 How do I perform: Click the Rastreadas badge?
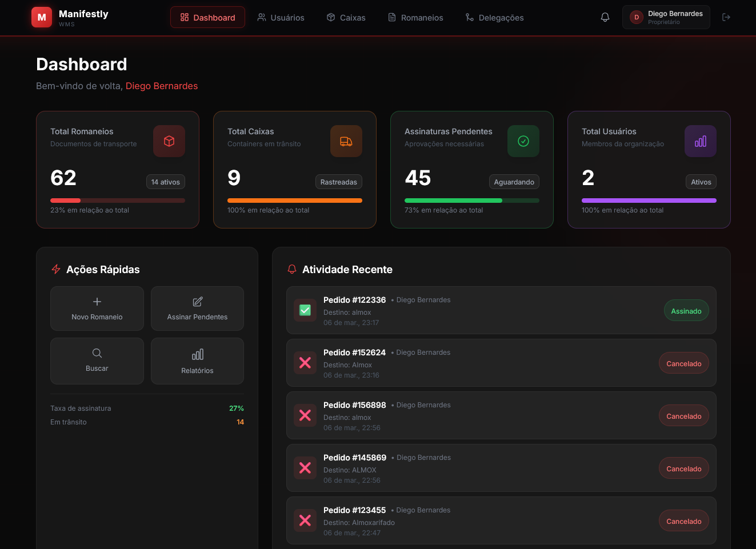[339, 182]
